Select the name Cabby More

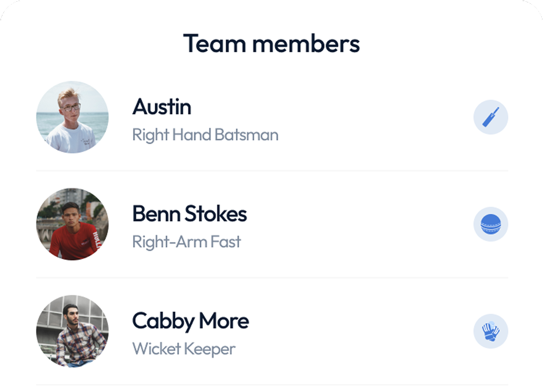tap(191, 321)
